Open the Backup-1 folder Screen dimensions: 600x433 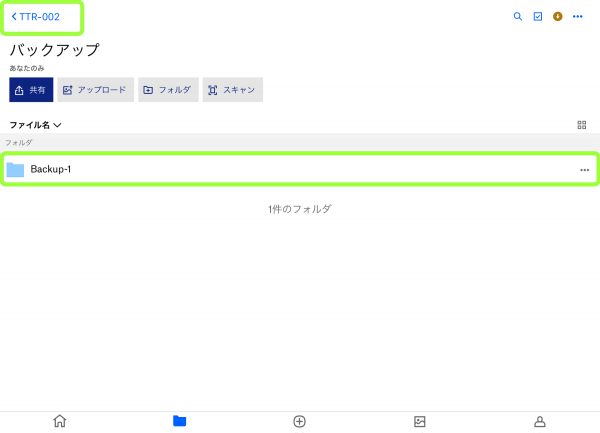coord(299,169)
